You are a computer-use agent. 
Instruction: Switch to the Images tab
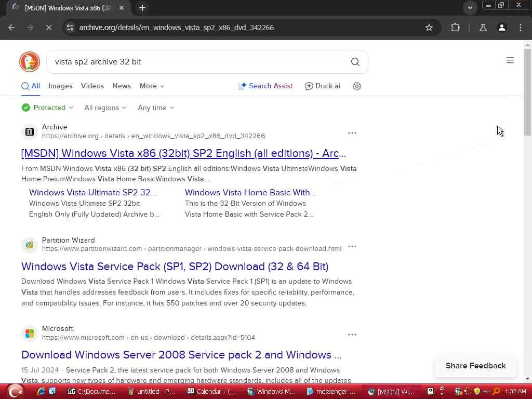click(60, 86)
